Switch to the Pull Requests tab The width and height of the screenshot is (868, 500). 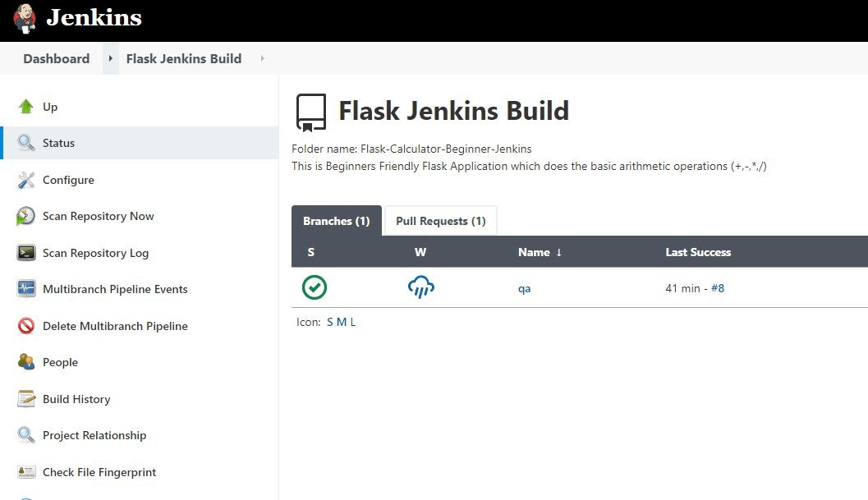tap(440, 220)
